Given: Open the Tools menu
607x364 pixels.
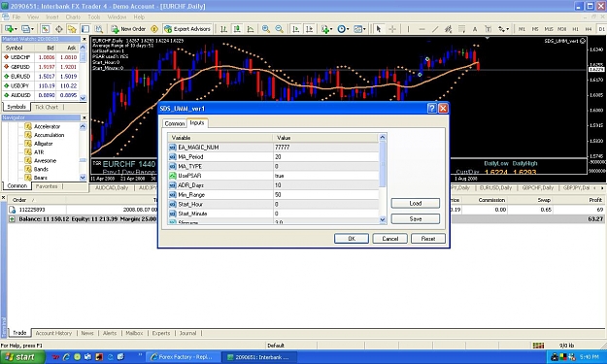Looking at the screenshot, I should pos(93,17).
